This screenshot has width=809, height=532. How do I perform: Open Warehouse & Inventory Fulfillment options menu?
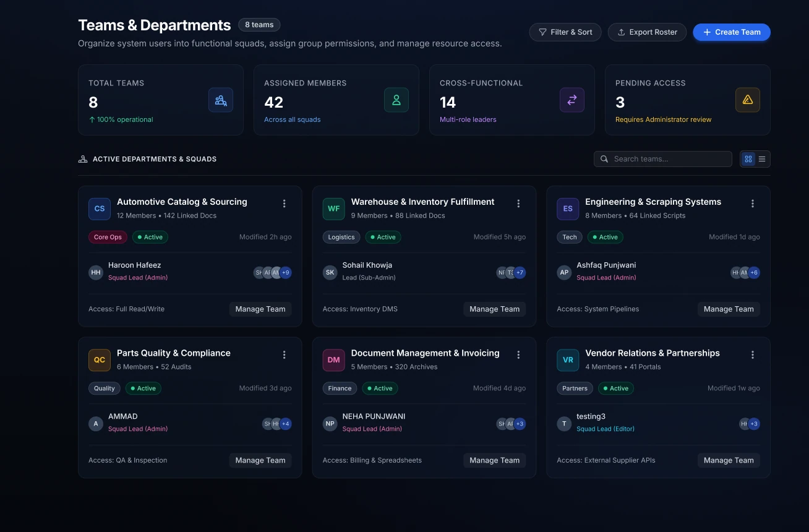518,204
